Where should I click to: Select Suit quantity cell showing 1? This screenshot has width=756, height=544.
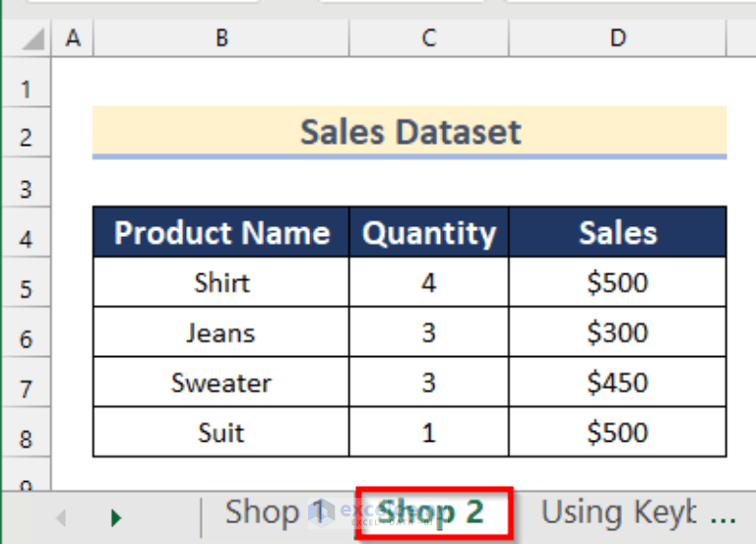pos(429,432)
